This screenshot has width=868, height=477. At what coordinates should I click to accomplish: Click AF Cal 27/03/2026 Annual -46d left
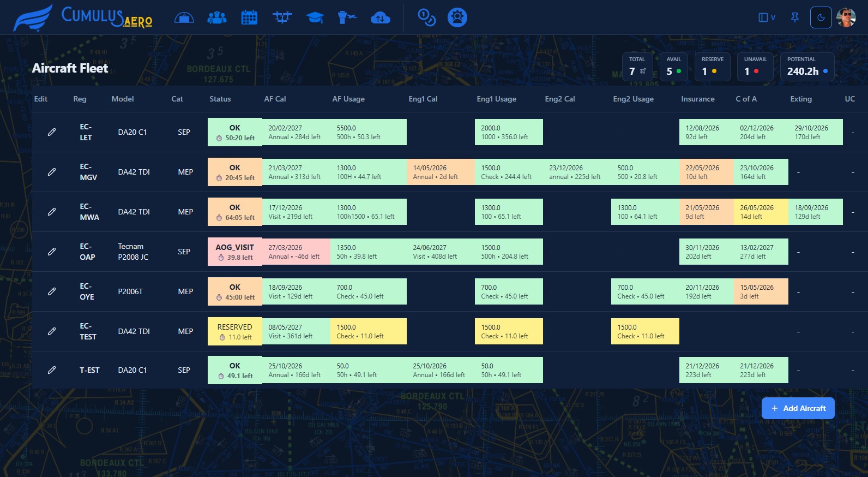coord(296,252)
